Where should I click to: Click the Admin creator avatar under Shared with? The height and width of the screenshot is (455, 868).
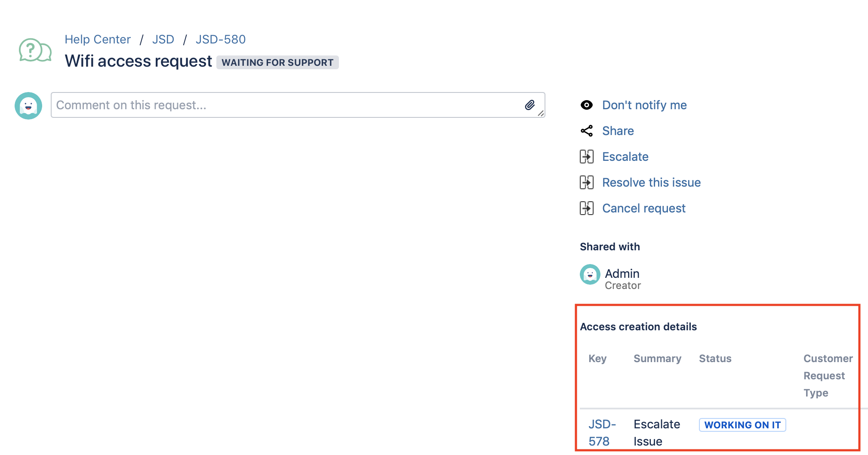click(589, 274)
